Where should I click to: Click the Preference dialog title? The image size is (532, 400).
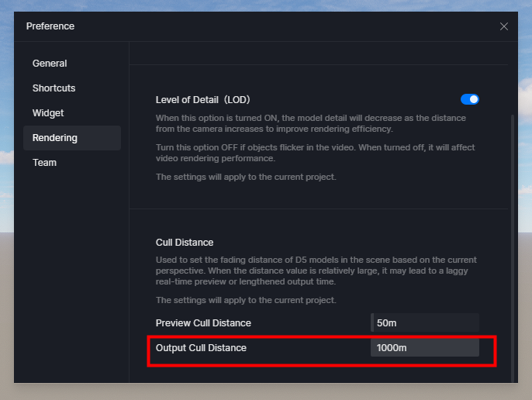point(50,26)
